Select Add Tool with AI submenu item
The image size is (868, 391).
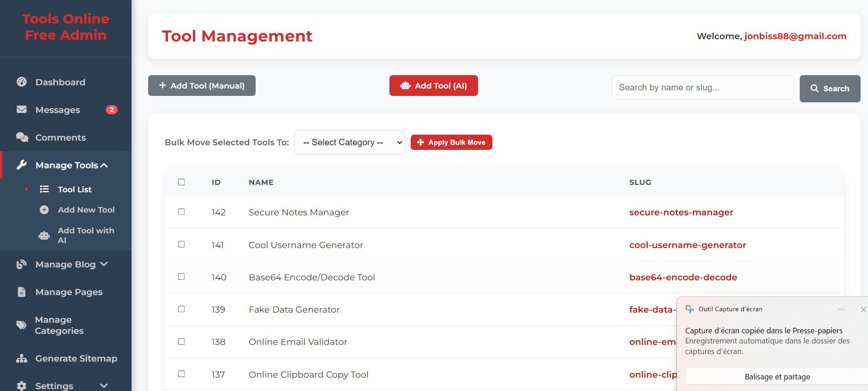coord(86,235)
